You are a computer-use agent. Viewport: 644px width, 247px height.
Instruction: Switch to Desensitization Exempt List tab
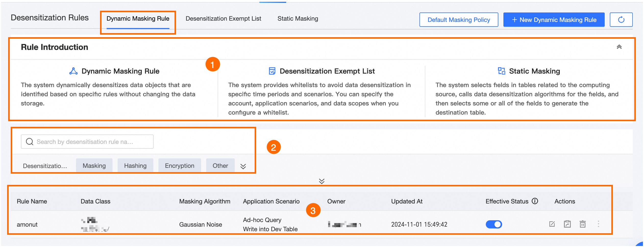pos(223,19)
